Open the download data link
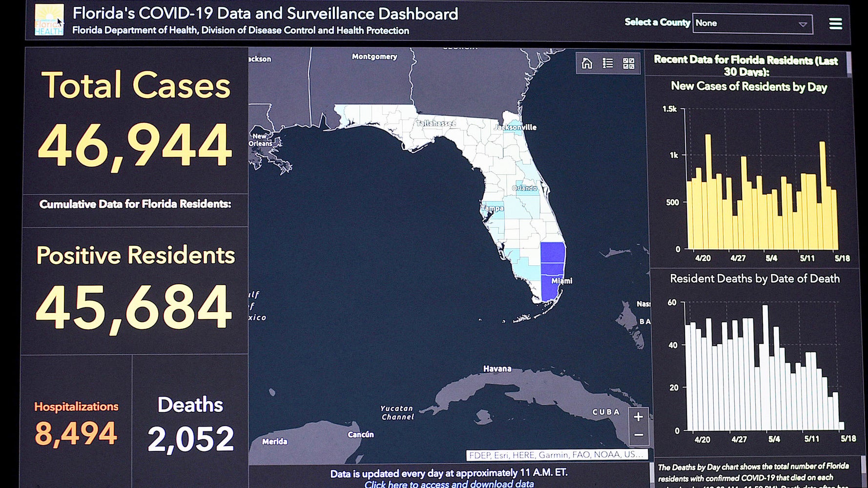Image resolution: width=868 pixels, height=488 pixels. pos(449,485)
